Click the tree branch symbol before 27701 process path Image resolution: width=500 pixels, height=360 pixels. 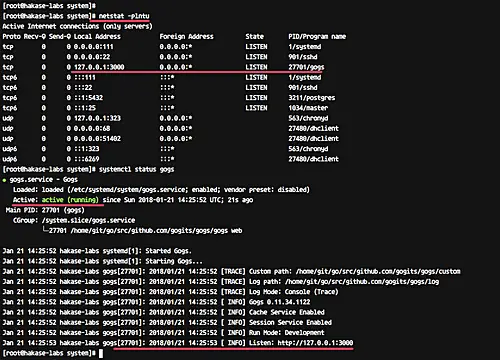[x=45, y=230]
